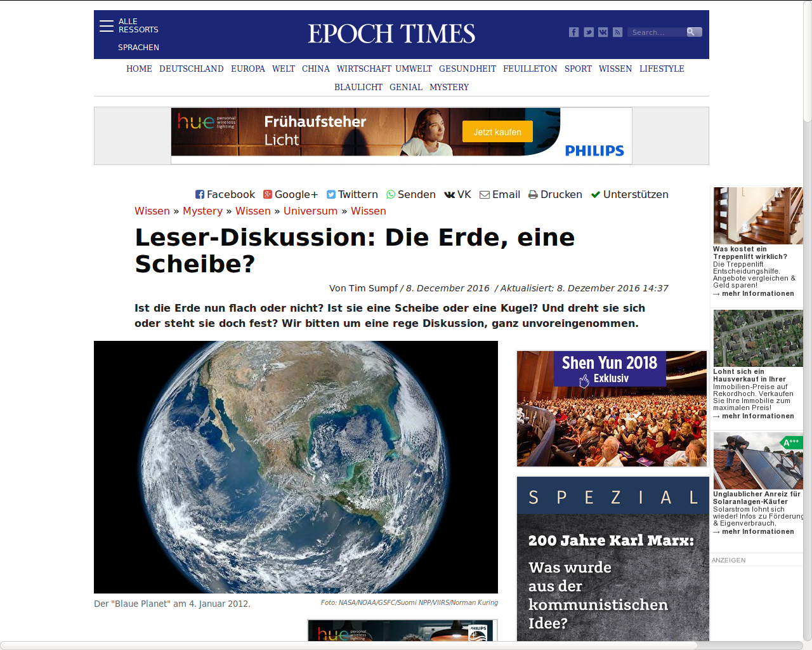This screenshot has width=812, height=650.
Task: Open the Gesundheit navigation item
Action: tap(468, 69)
